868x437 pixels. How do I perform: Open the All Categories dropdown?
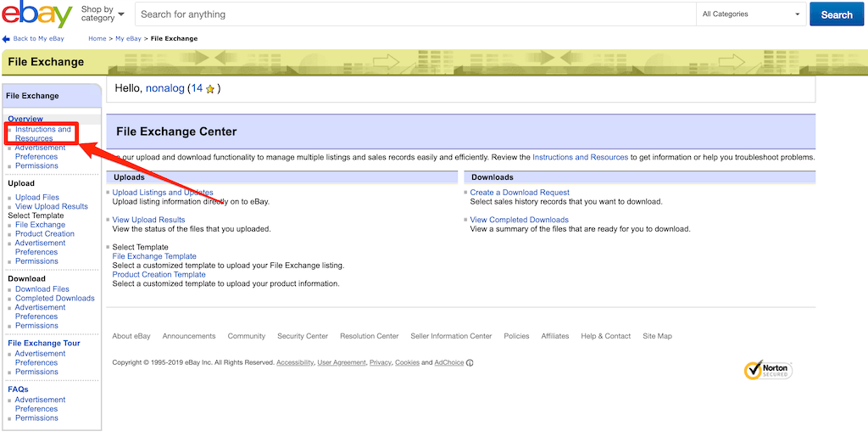point(751,14)
